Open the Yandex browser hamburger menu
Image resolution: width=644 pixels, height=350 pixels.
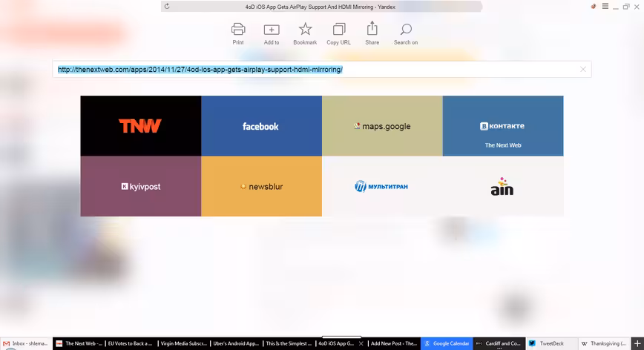605,6
